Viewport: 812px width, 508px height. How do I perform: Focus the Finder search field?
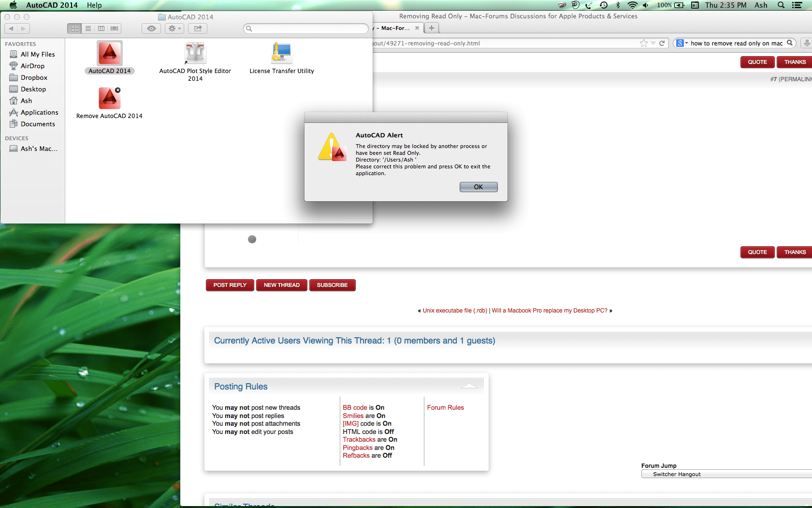point(306,29)
